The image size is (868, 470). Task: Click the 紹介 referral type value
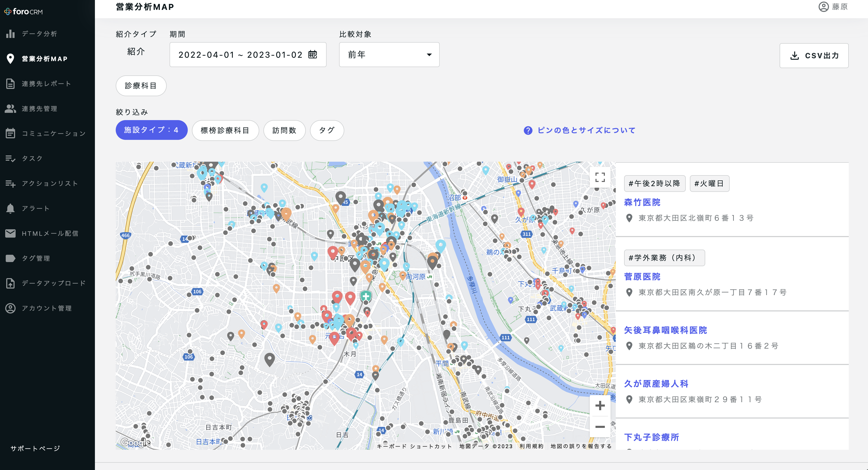coord(136,51)
